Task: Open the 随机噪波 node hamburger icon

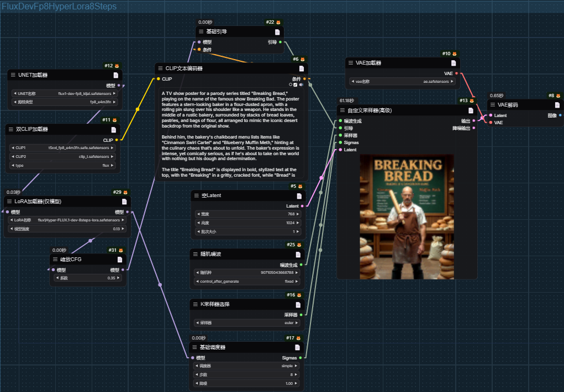Action: [196, 255]
